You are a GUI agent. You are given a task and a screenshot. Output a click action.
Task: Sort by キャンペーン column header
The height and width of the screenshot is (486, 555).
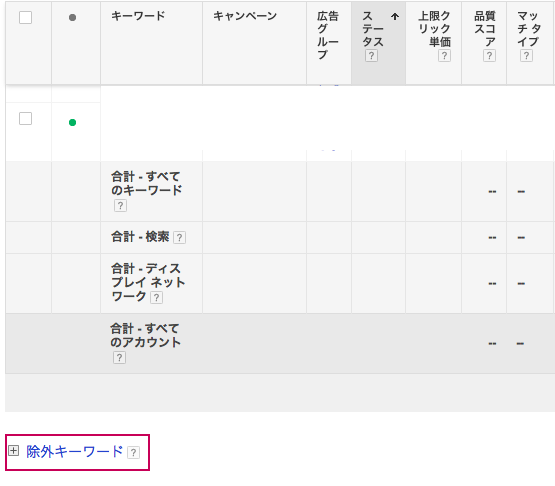[x=245, y=16]
